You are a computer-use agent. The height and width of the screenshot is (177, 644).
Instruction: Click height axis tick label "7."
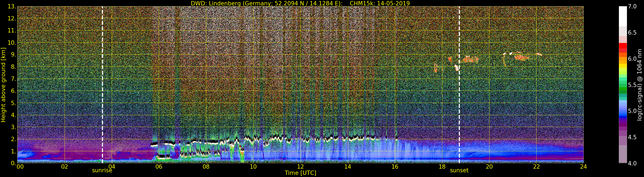[x=13, y=79]
